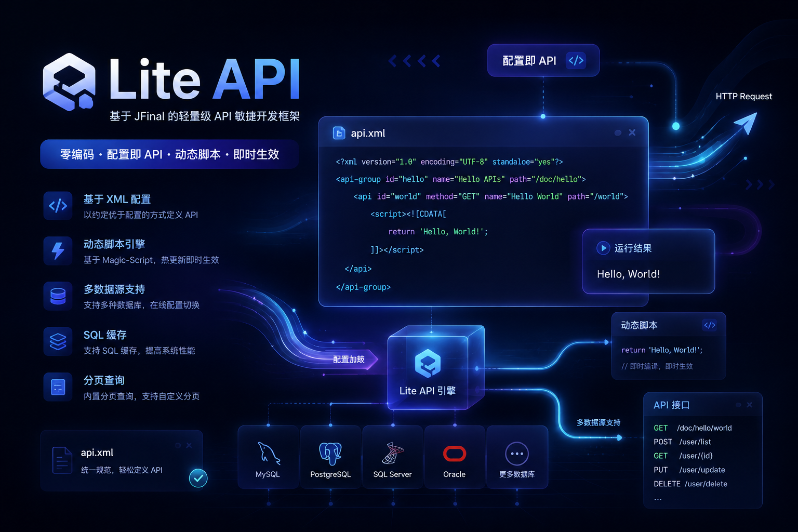Close the API 接口 panel
This screenshot has width=798, height=532.
point(750,405)
